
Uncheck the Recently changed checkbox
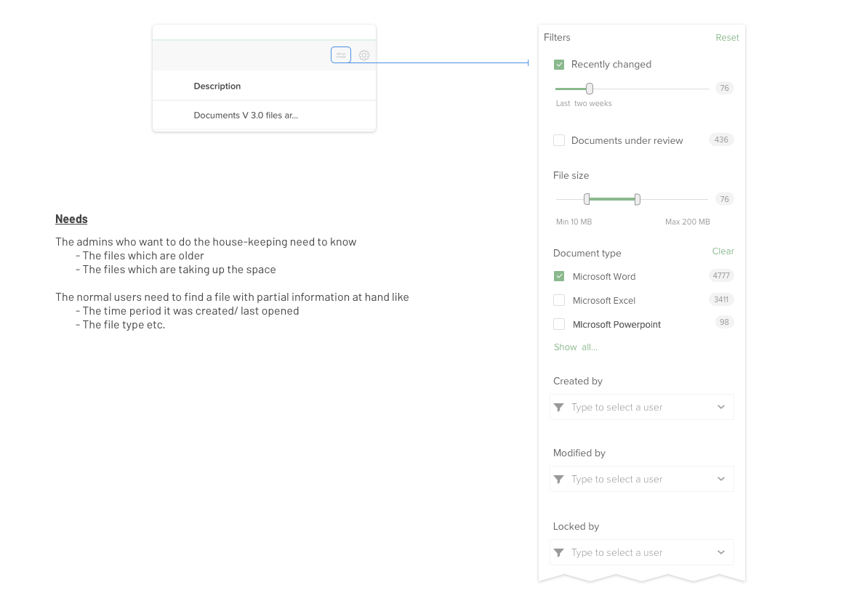(559, 65)
